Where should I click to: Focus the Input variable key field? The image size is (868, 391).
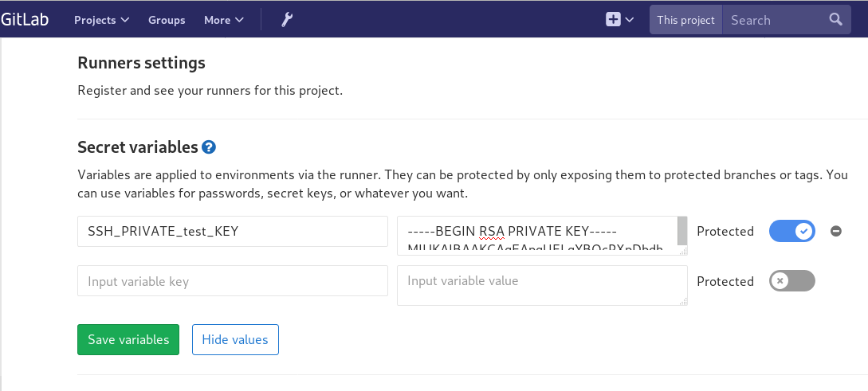pyautogui.click(x=233, y=281)
